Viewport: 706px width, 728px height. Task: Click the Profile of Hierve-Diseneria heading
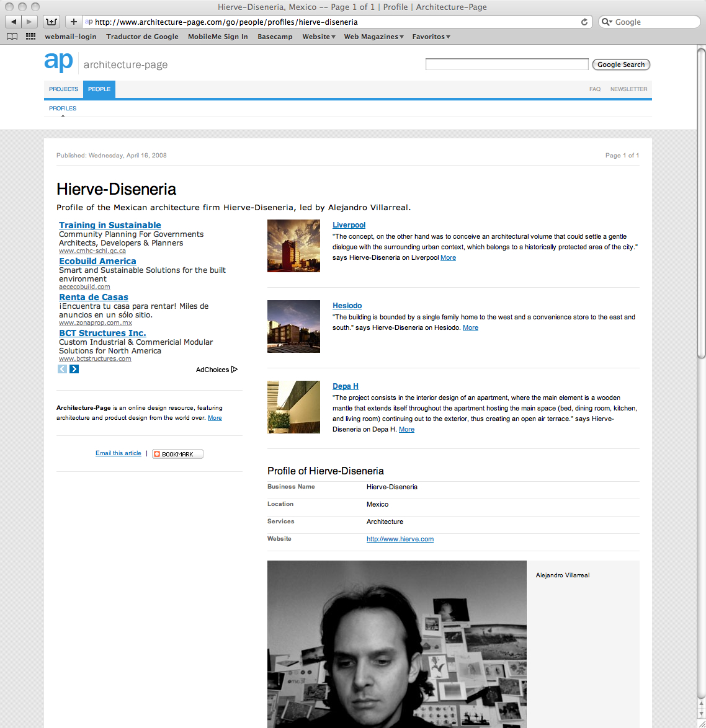326,471
